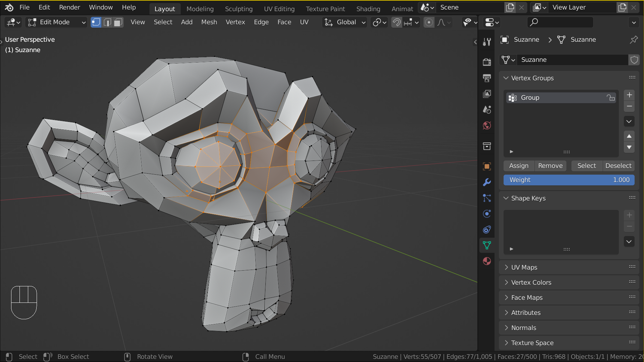Open the Physics properties tab

coord(487,214)
